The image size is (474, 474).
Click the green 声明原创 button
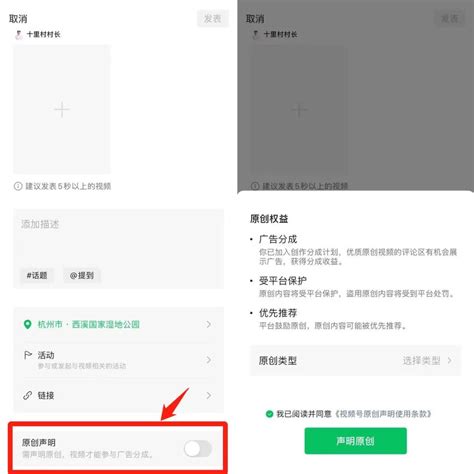click(x=355, y=441)
